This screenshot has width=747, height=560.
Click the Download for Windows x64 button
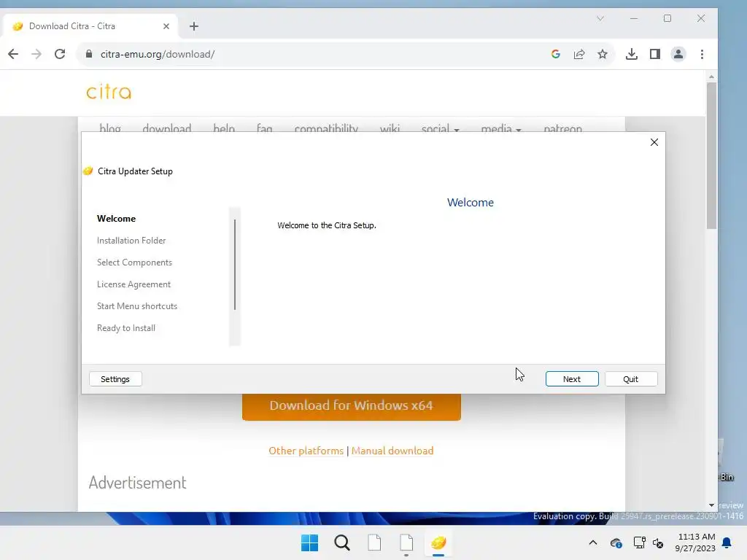[351, 406]
